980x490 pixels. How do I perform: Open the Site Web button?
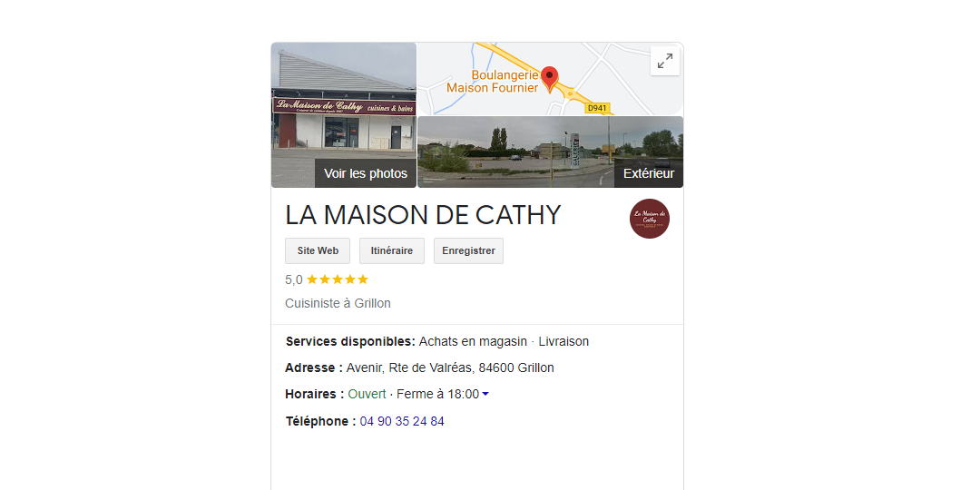tap(318, 250)
